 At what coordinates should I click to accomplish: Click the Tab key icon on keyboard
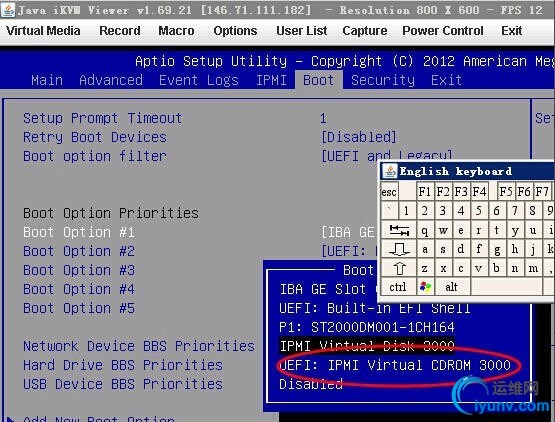(399, 230)
